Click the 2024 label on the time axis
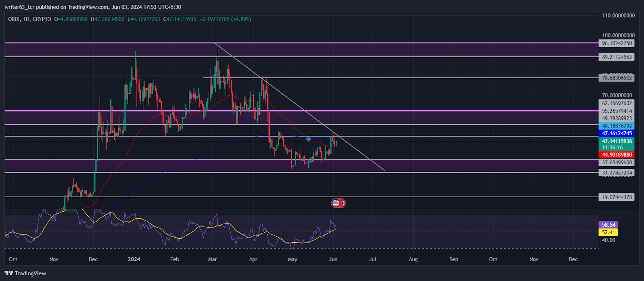The width and height of the screenshot is (644, 281). coord(134,259)
